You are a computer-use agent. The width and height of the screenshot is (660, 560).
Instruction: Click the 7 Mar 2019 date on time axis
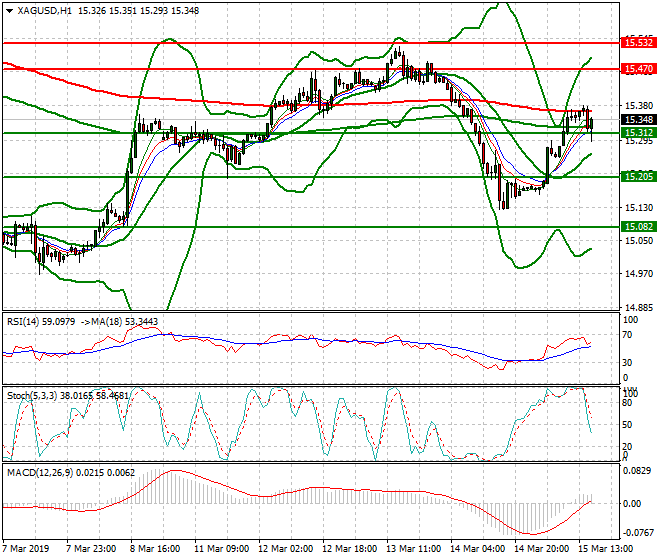25,550
